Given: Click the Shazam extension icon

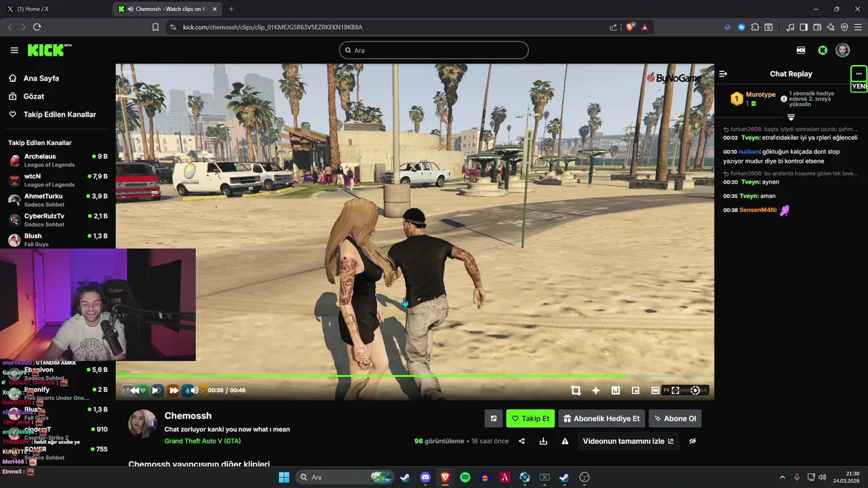Looking at the screenshot, I should (x=741, y=27).
